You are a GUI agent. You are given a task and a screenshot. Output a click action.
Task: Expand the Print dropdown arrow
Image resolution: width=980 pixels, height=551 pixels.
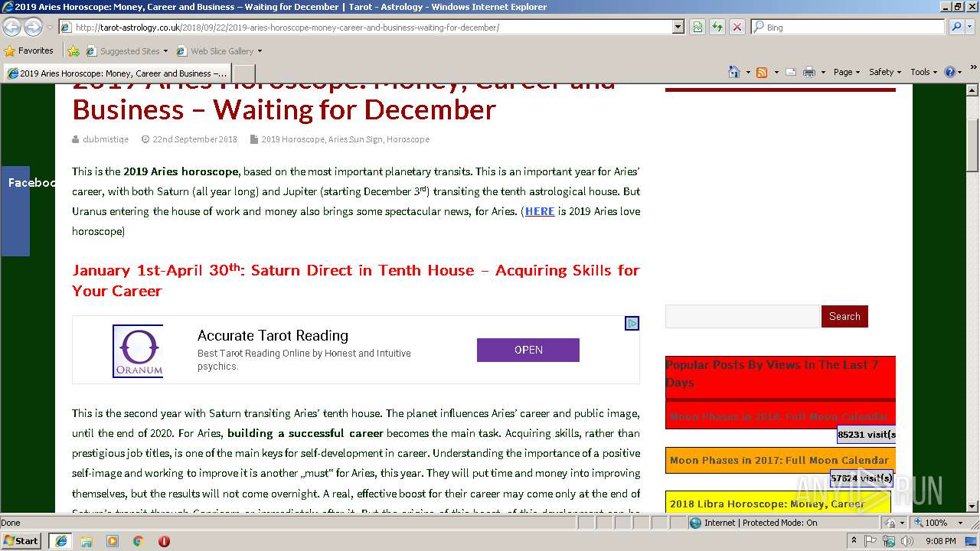coord(823,72)
